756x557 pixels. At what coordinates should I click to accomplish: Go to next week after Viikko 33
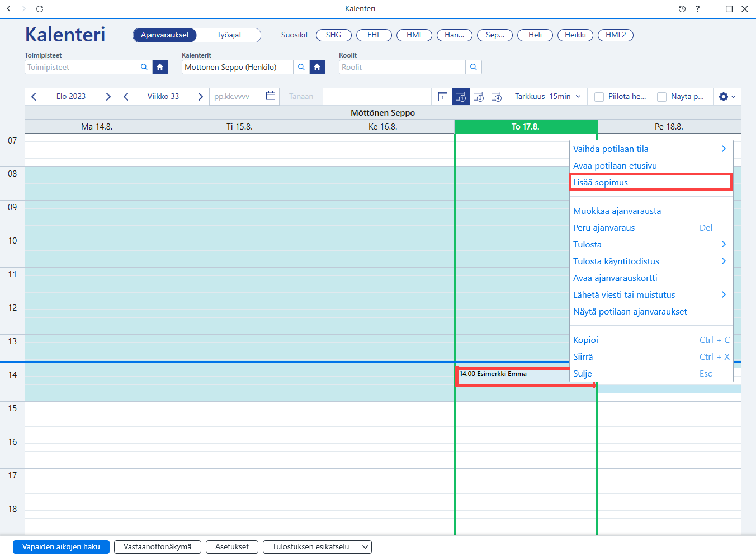pos(200,97)
